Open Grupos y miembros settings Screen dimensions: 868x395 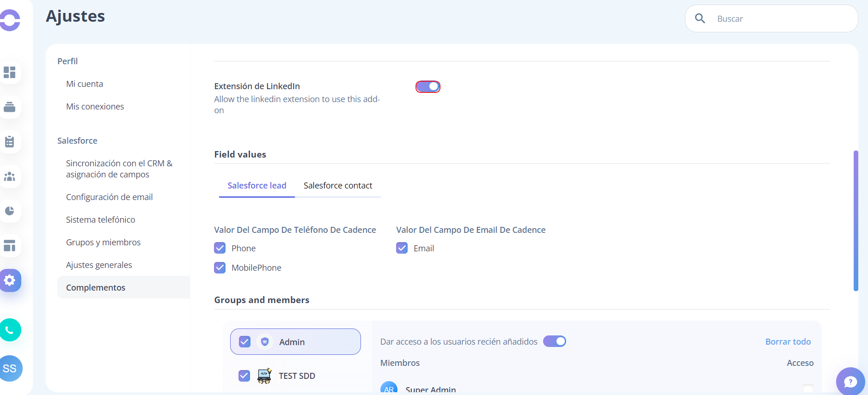(x=104, y=243)
